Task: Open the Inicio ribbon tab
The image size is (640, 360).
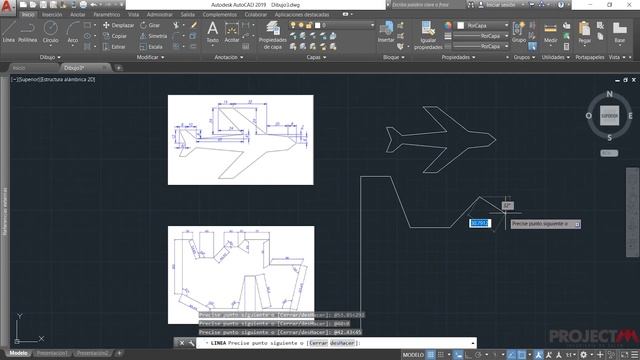Action: pyautogui.click(x=28, y=14)
